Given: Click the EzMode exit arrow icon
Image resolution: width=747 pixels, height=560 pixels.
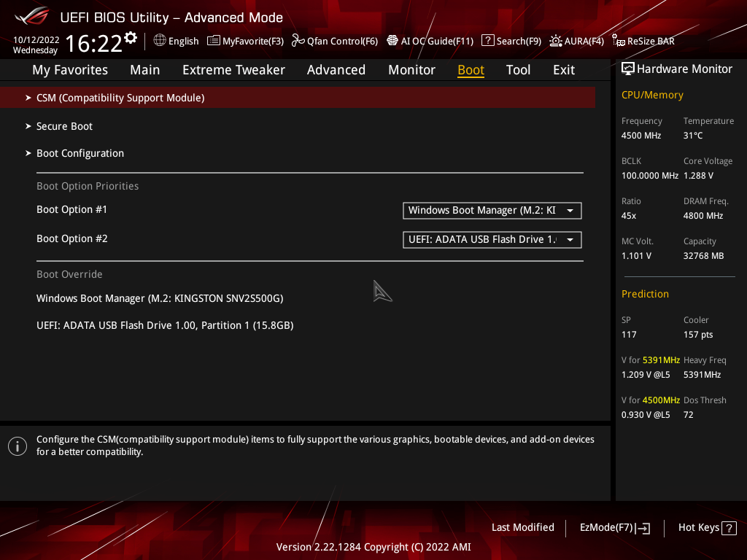Looking at the screenshot, I should point(643,528).
